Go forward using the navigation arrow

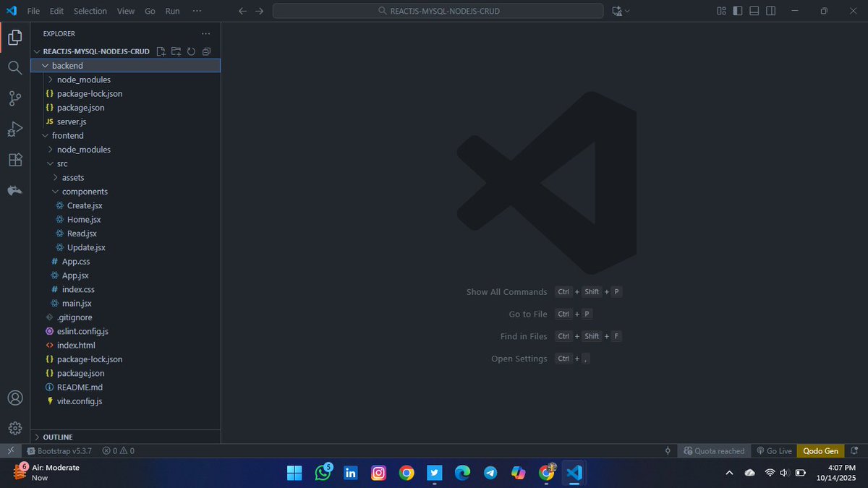click(x=259, y=11)
